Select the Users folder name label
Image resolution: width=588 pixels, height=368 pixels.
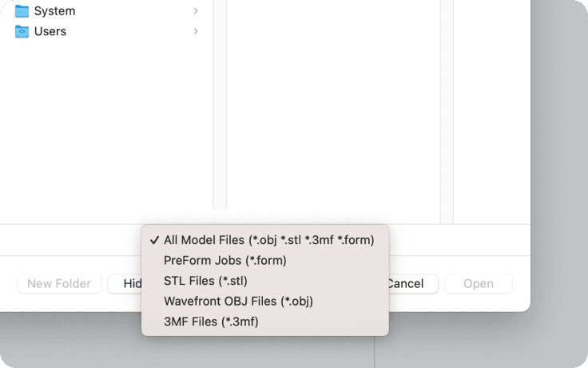pyautogui.click(x=50, y=31)
